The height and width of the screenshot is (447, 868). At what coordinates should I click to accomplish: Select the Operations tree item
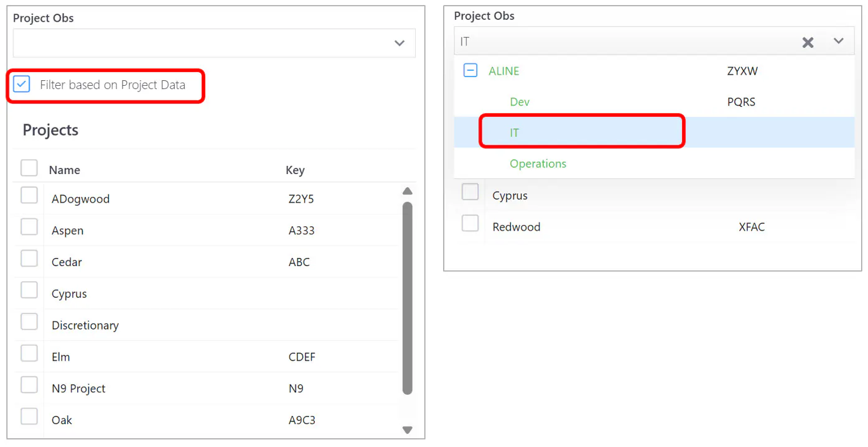point(538,164)
